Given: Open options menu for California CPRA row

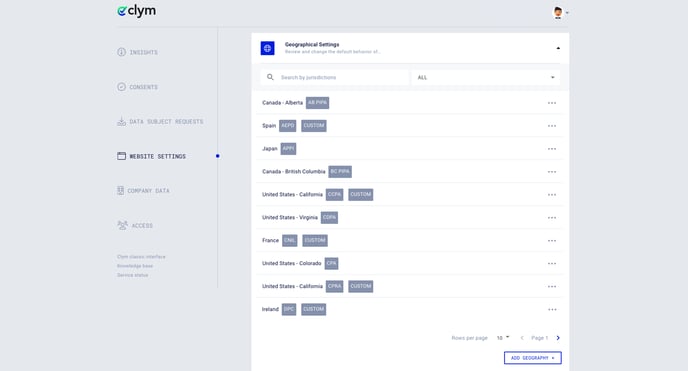Looking at the screenshot, I should tap(552, 286).
